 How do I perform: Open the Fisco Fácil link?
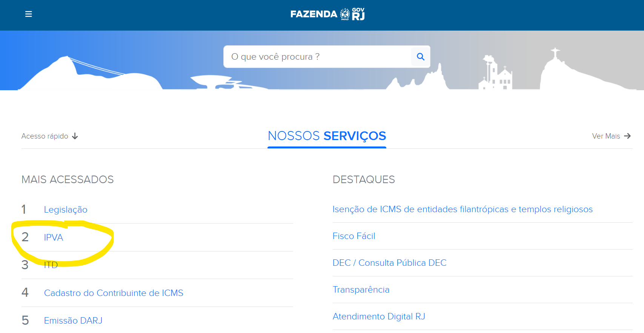click(x=354, y=236)
